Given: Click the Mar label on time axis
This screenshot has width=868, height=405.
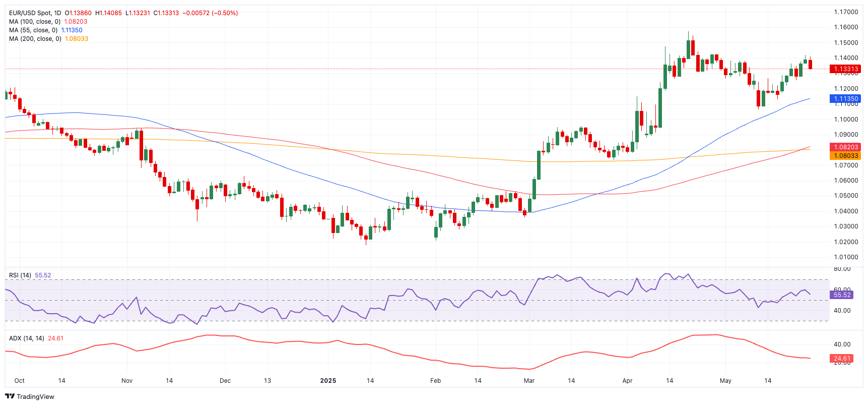Looking at the screenshot, I should point(529,381).
